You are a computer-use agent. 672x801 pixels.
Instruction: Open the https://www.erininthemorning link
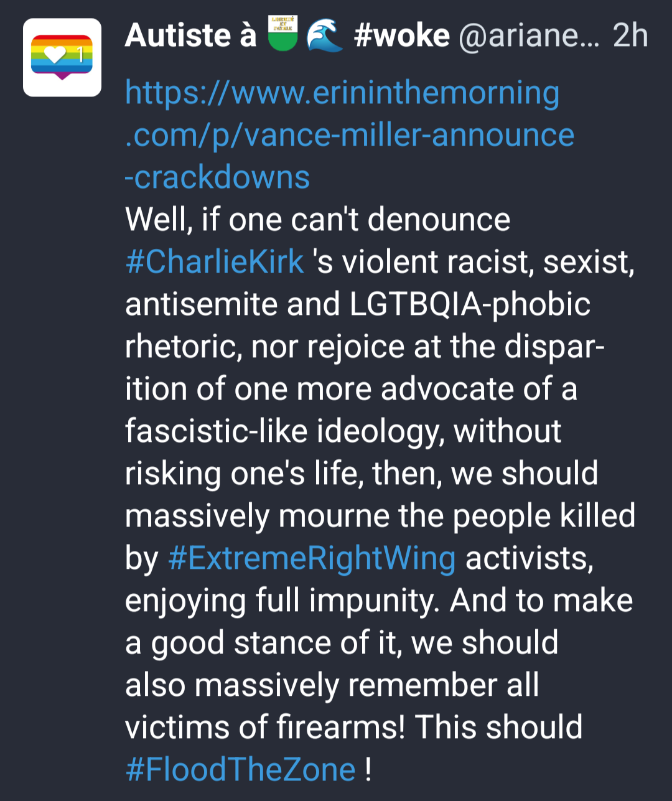tap(342, 93)
